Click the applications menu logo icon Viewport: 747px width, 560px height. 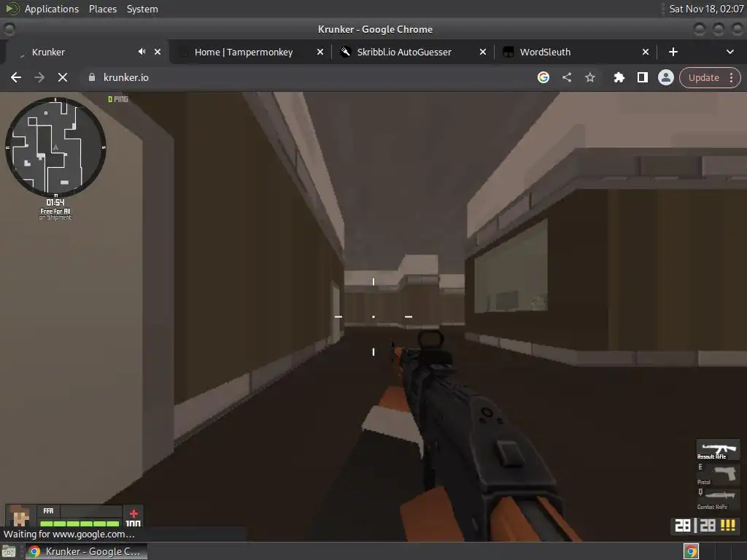pyautogui.click(x=12, y=9)
